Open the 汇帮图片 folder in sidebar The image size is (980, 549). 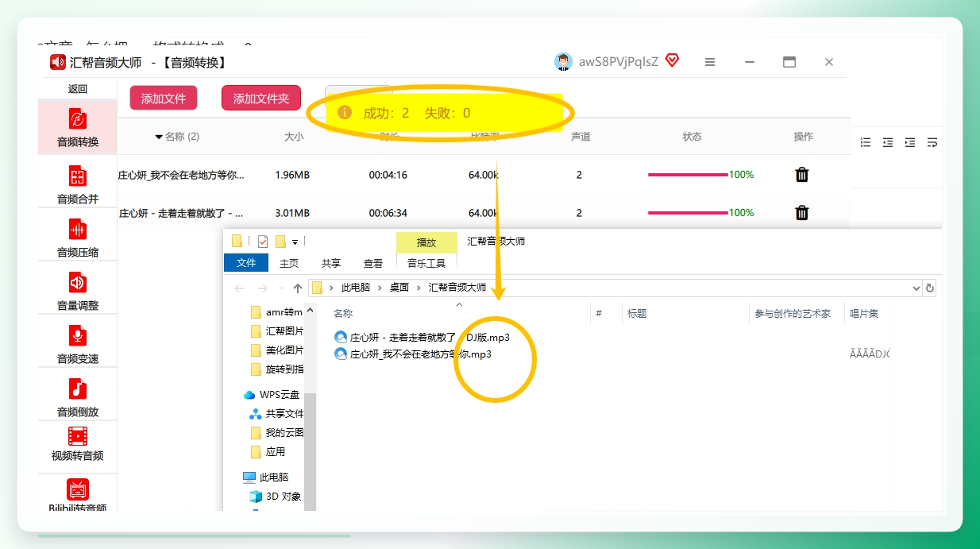pyautogui.click(x=276, y=331)
